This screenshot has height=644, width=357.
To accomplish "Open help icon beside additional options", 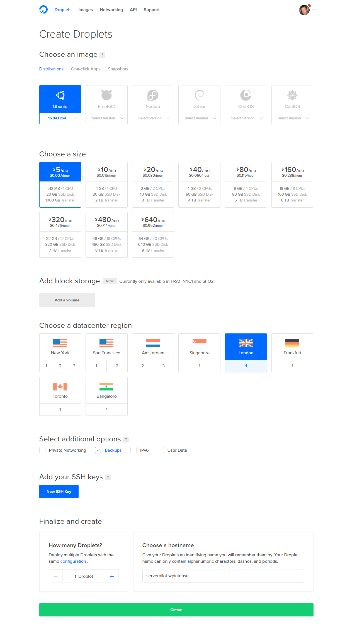I will click(126, 439).
